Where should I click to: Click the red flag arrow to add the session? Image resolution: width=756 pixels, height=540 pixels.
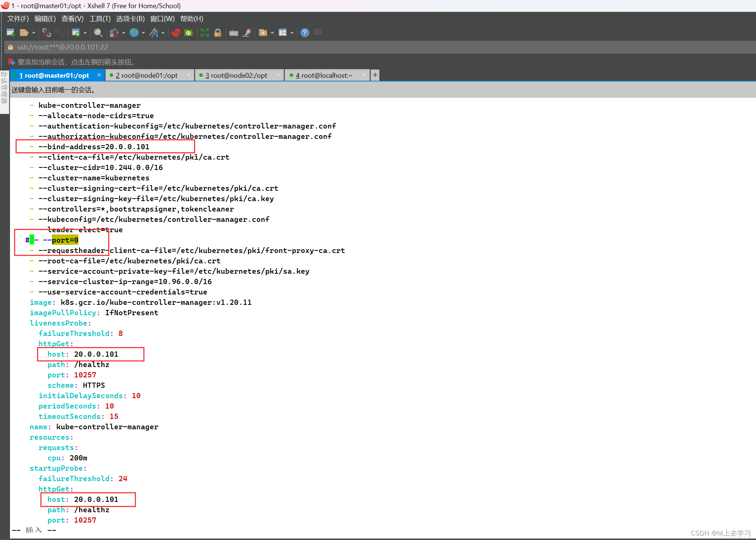click(11, 62)
